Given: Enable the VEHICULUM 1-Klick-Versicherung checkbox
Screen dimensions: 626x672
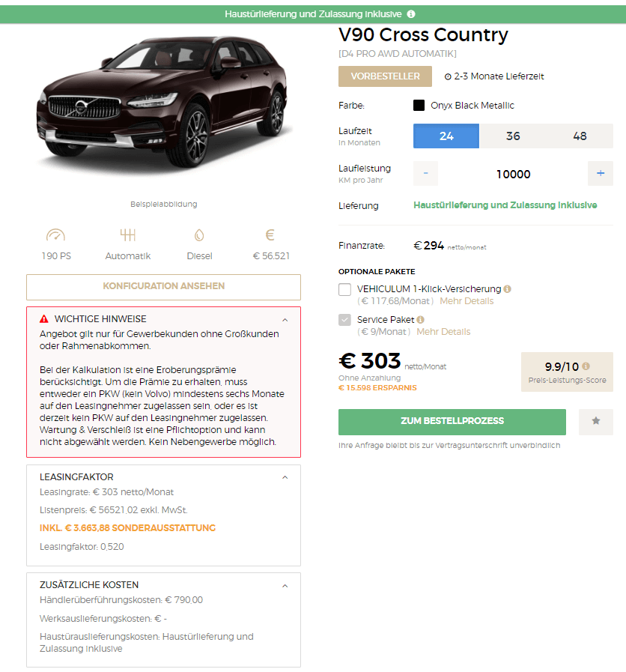Looking at the screenshot, I should coord(345,289).
